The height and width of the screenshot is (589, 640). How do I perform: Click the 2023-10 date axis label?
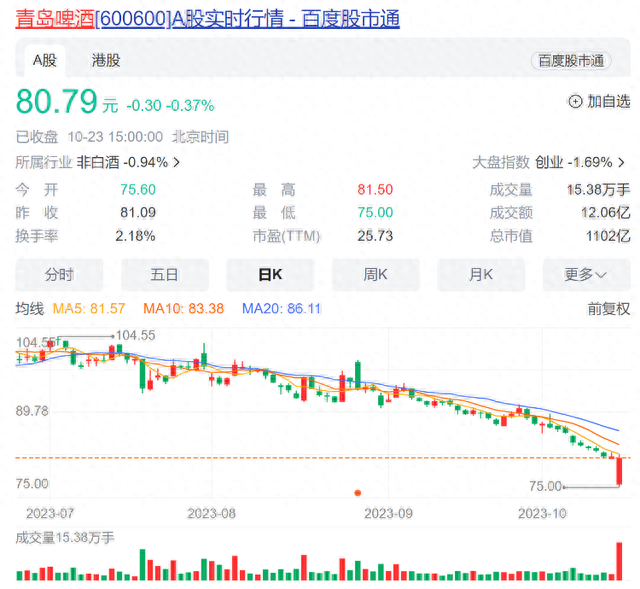tap(542, 513)
